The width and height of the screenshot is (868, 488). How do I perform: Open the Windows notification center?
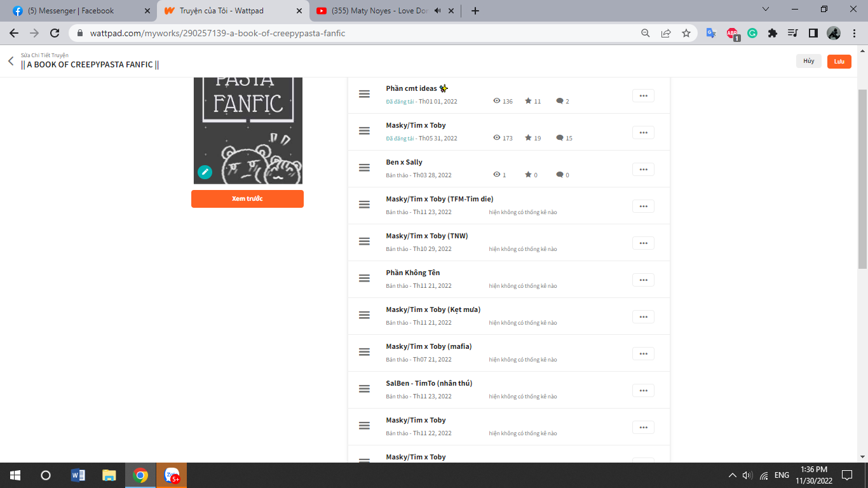[847, 475]
